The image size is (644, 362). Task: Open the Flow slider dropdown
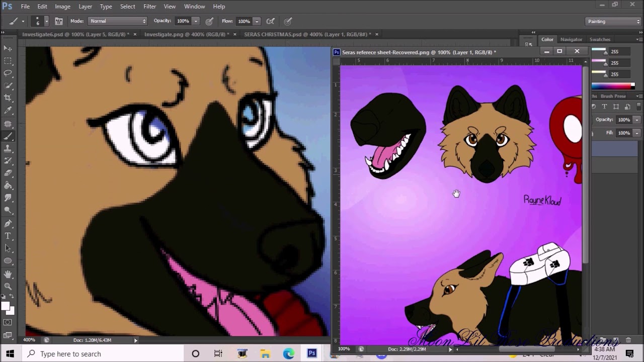coord(257,21)
